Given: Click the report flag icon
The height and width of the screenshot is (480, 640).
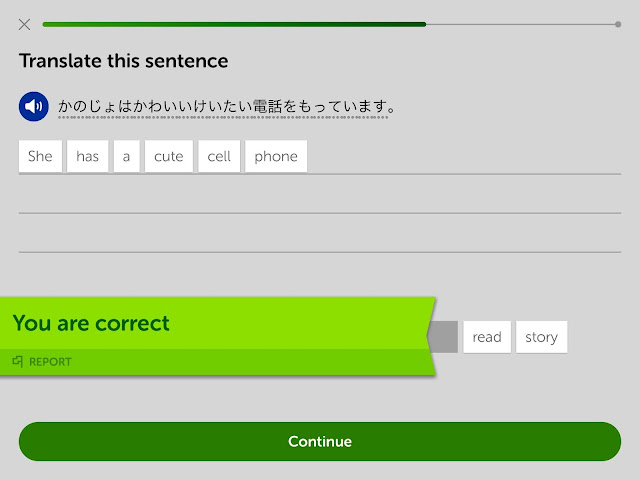Looking at the screenshot, I should (x=18, y=361).
